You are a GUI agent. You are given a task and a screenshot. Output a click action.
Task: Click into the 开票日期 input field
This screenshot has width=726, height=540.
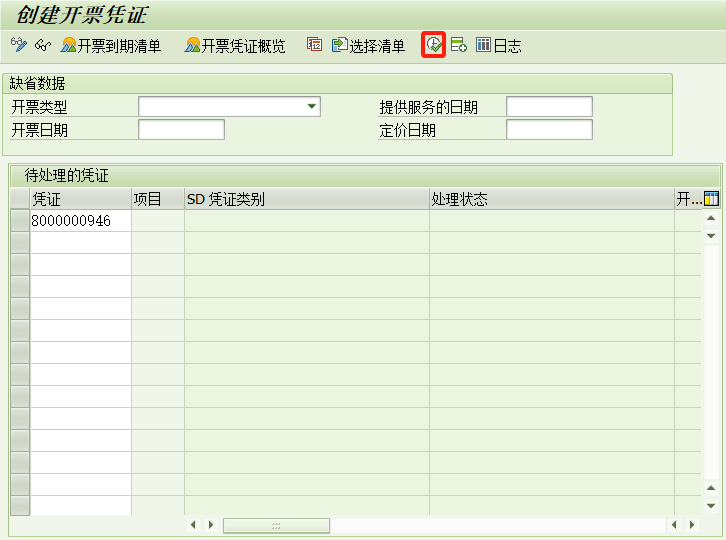tap(182, 130)
